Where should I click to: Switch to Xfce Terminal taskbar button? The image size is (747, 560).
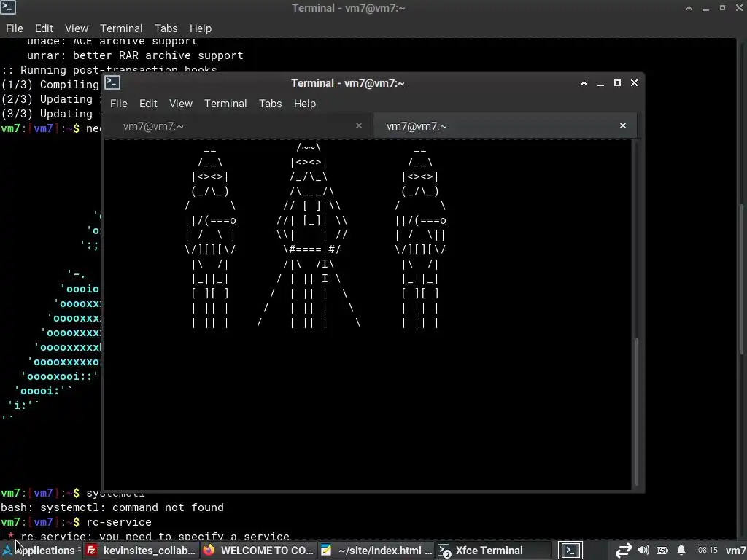pyautogui.click(x=493, y=551)
